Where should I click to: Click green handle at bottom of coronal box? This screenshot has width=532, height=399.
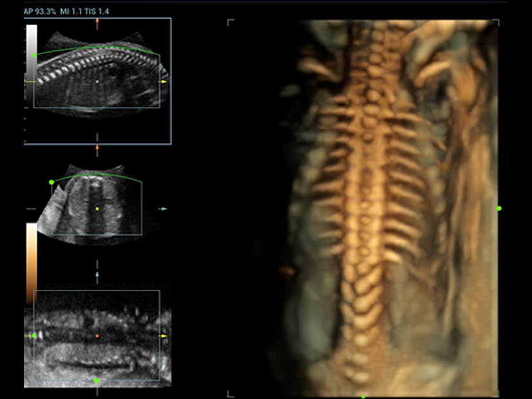[x=96, y=381]
